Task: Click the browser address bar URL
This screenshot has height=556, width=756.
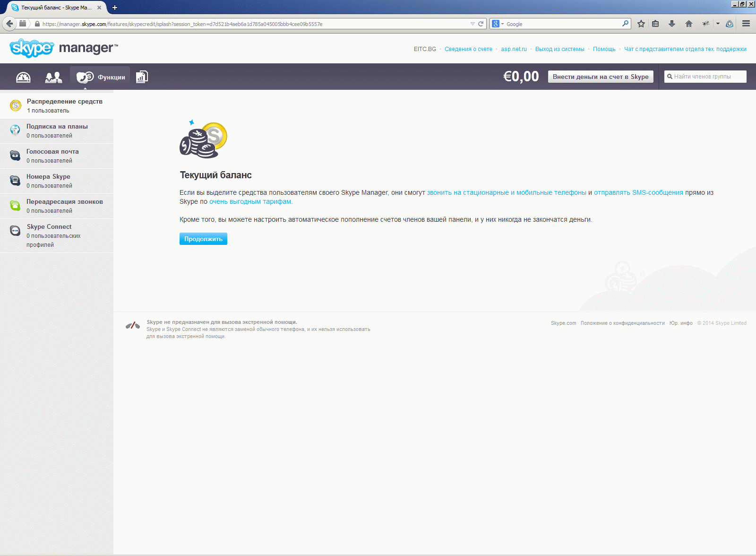Action: click(255, 24)
